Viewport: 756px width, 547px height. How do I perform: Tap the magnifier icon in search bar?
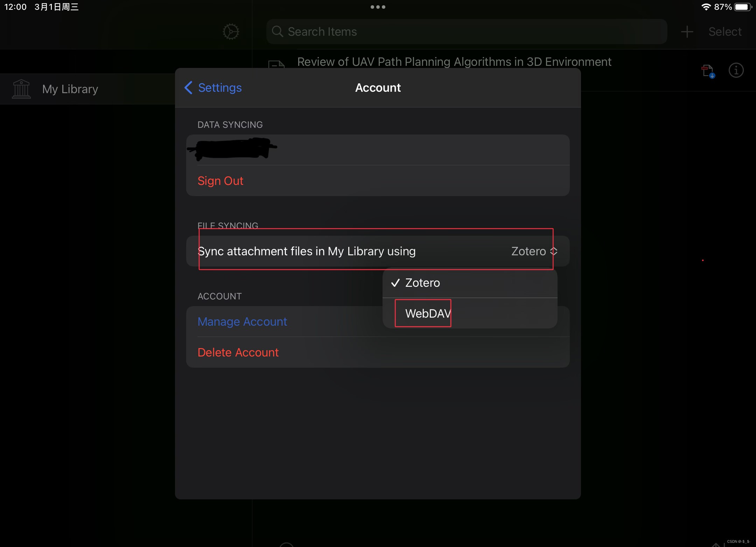[277, 32]
